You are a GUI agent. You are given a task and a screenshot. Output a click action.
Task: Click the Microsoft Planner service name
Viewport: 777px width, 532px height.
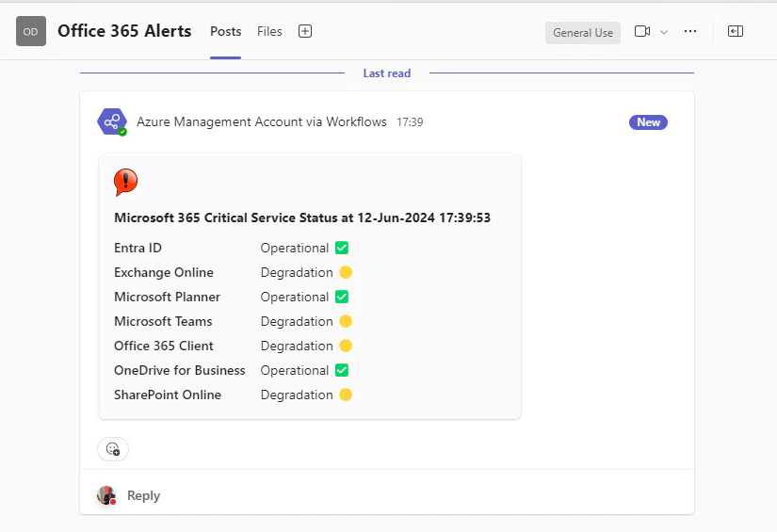167,297
